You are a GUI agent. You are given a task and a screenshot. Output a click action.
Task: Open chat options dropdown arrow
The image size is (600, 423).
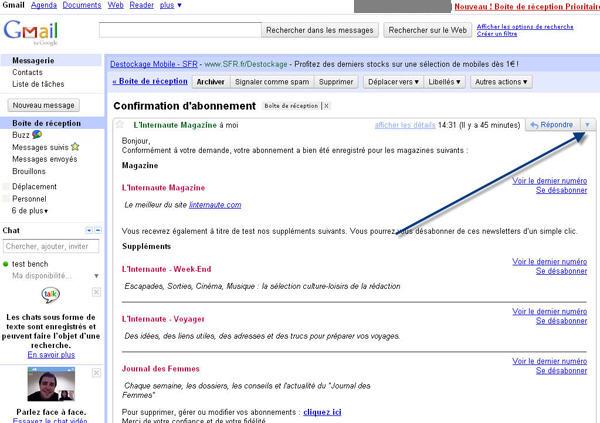pos(89,230)
